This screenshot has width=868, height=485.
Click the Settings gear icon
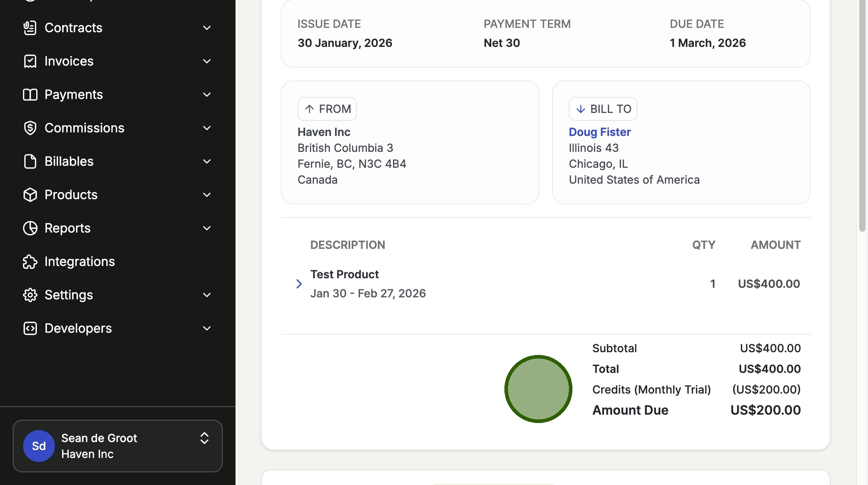click(30, 295)
